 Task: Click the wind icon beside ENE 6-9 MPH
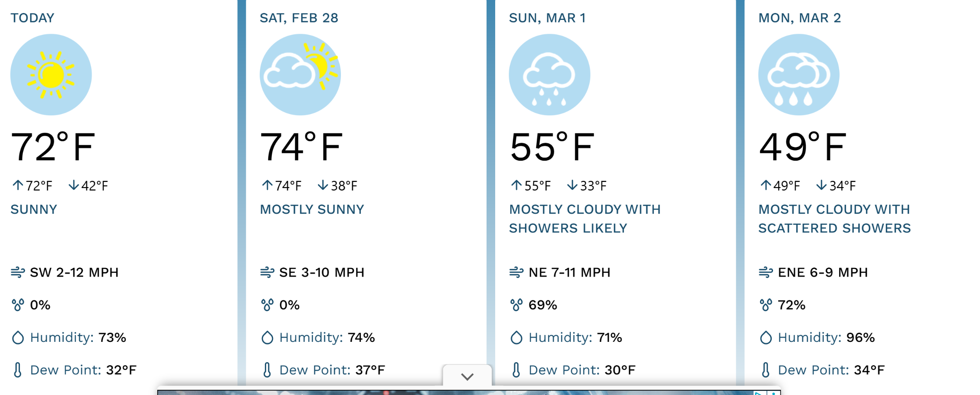(x=766, y=272)
